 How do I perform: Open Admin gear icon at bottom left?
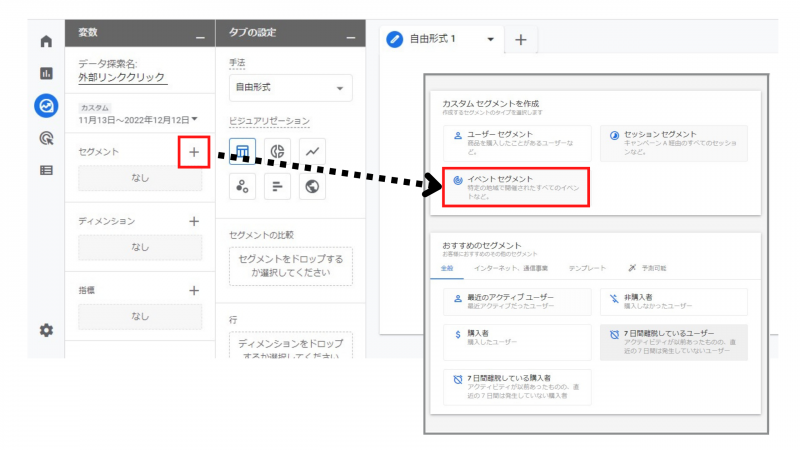45,329
